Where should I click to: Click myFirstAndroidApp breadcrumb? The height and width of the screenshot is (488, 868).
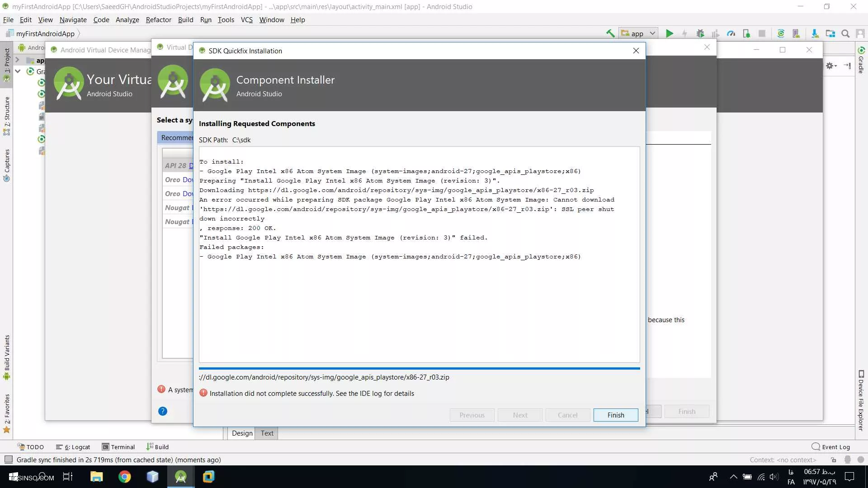tap(45, 33)
